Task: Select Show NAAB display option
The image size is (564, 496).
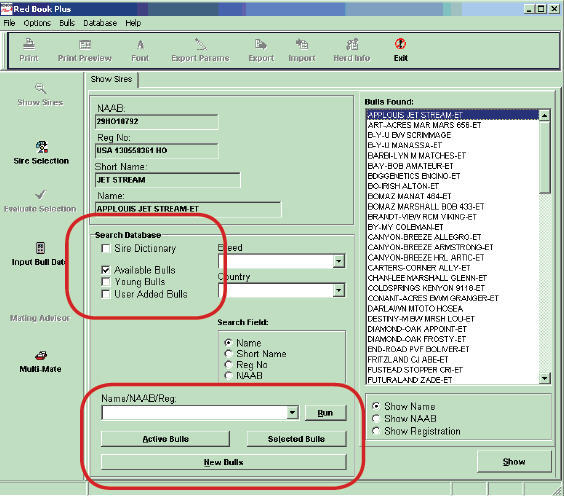Action: (x=376, y=419)
